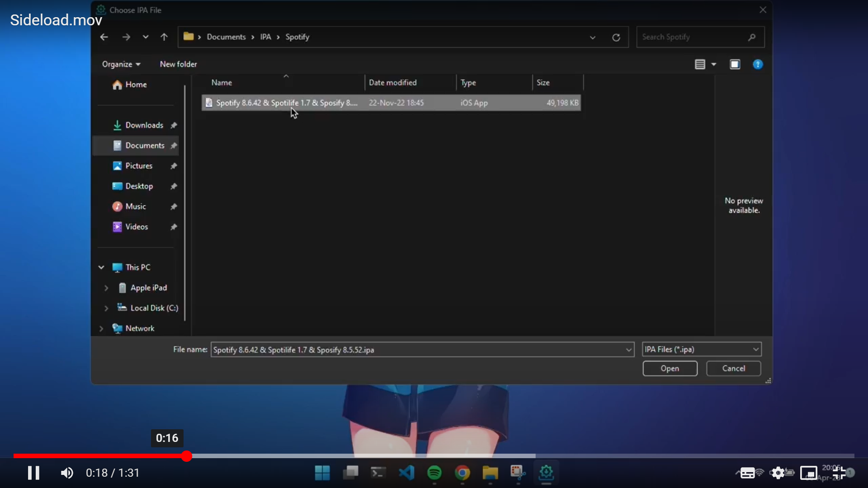Screen dimensions: 868x488
Task: Expand the Network tree node
Action: click(x=101, y=328)
